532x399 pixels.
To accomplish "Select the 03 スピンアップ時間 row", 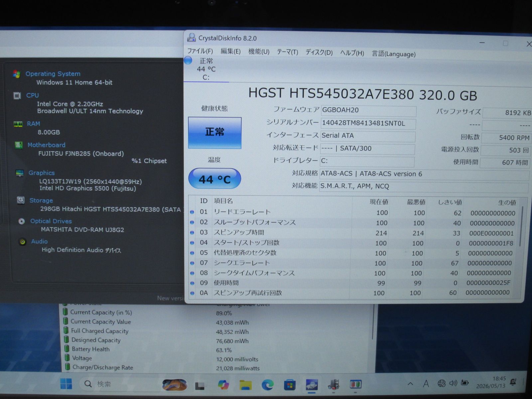I will tap(353, 233).
